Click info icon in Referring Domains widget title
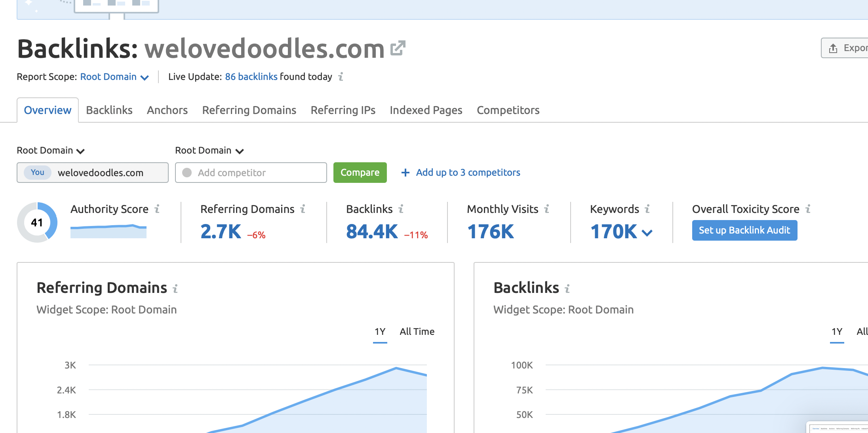The width and height of the screenshot is (868, 433). point(175,289)
